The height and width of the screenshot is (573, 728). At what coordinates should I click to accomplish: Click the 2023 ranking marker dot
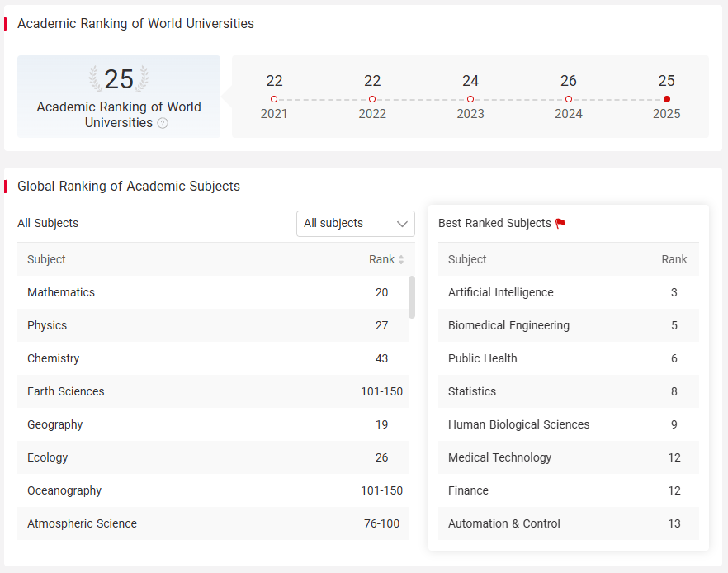click(x=470, y=99)
